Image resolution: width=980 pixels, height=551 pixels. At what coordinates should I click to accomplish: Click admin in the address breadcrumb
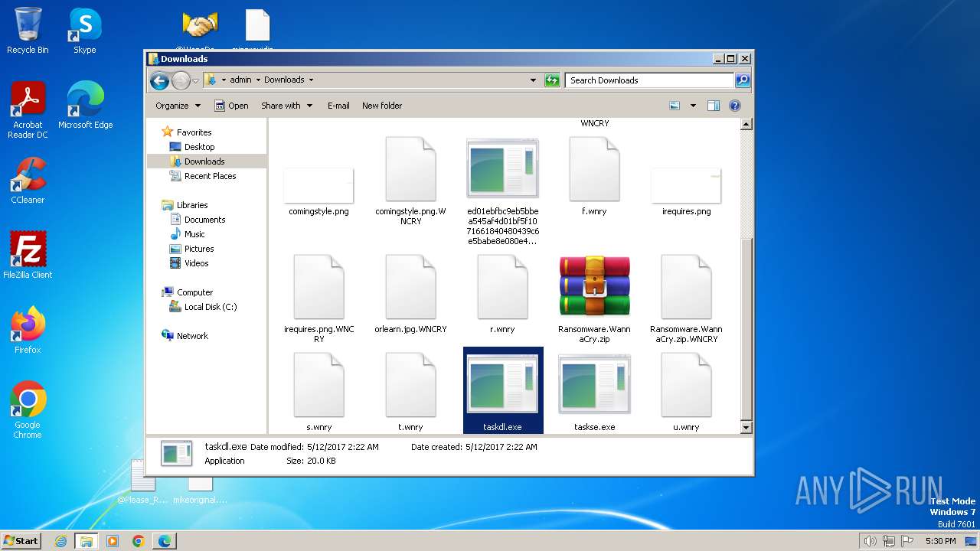point(240,80)
